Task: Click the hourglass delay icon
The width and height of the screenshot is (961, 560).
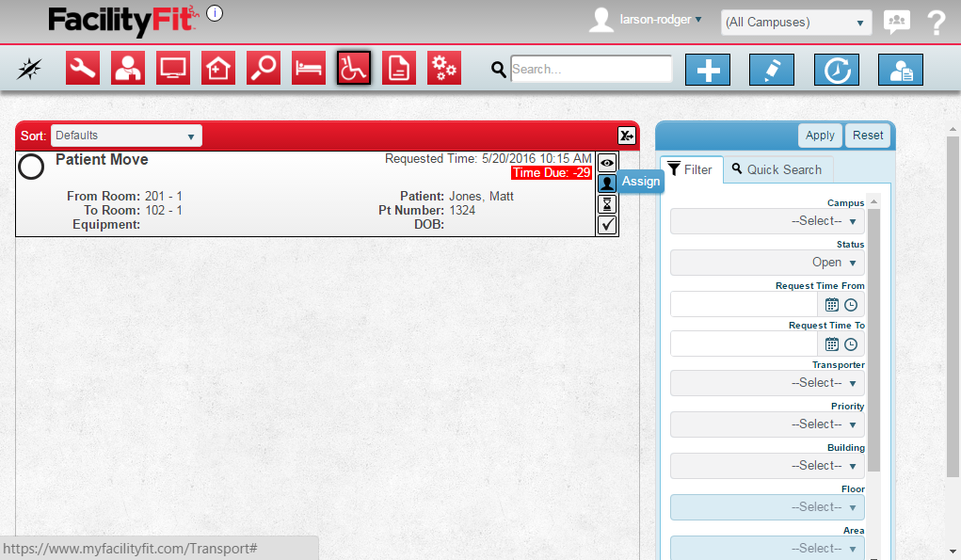Action: pos(607,203)
